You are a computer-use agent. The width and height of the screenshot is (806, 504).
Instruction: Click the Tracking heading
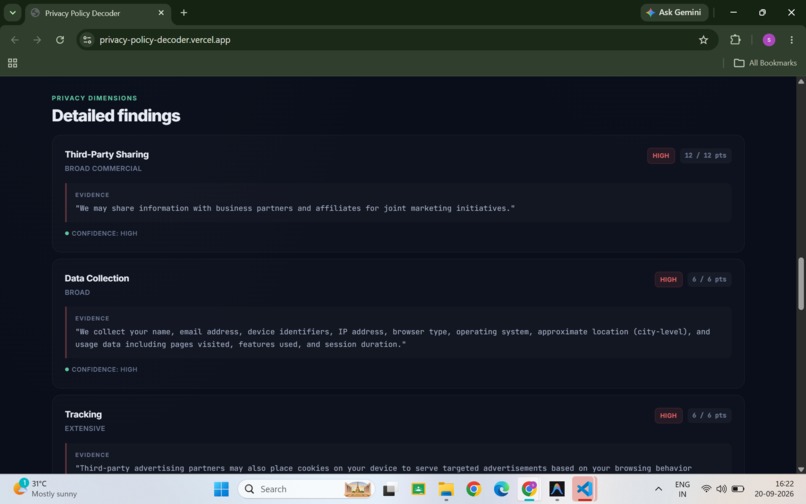point(83,415)
